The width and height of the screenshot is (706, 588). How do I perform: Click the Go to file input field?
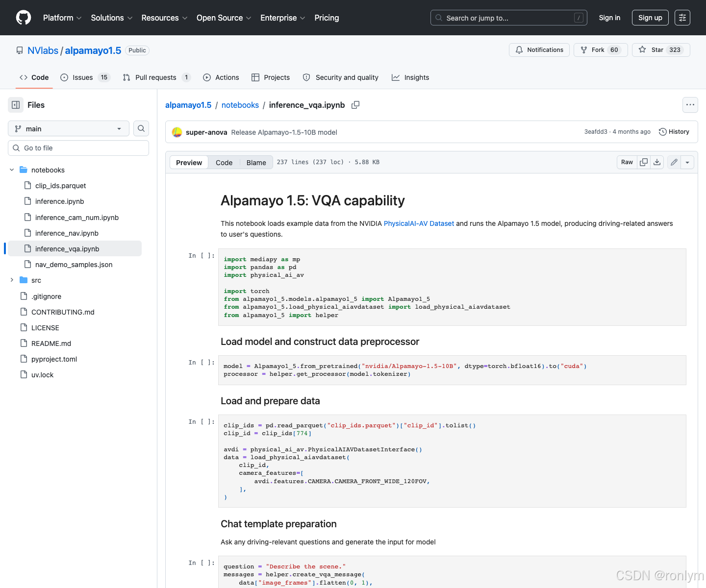pyautogui.click(x=78, y=148)
